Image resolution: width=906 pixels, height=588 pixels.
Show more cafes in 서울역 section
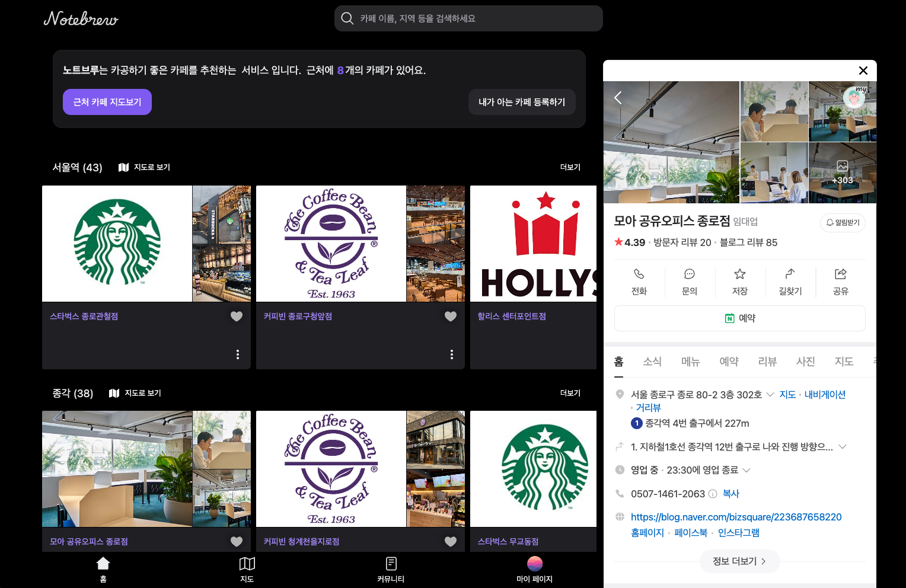click(570, 167)
